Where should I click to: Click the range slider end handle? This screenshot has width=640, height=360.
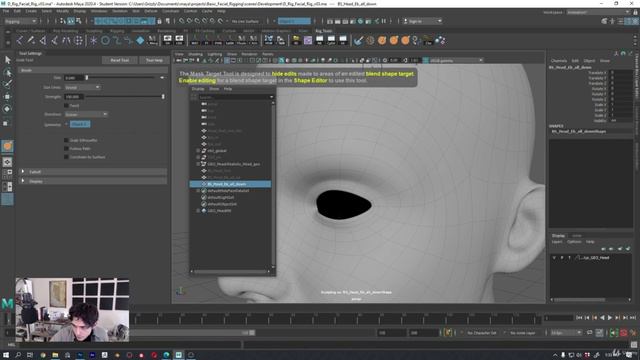tap(252, 333)
